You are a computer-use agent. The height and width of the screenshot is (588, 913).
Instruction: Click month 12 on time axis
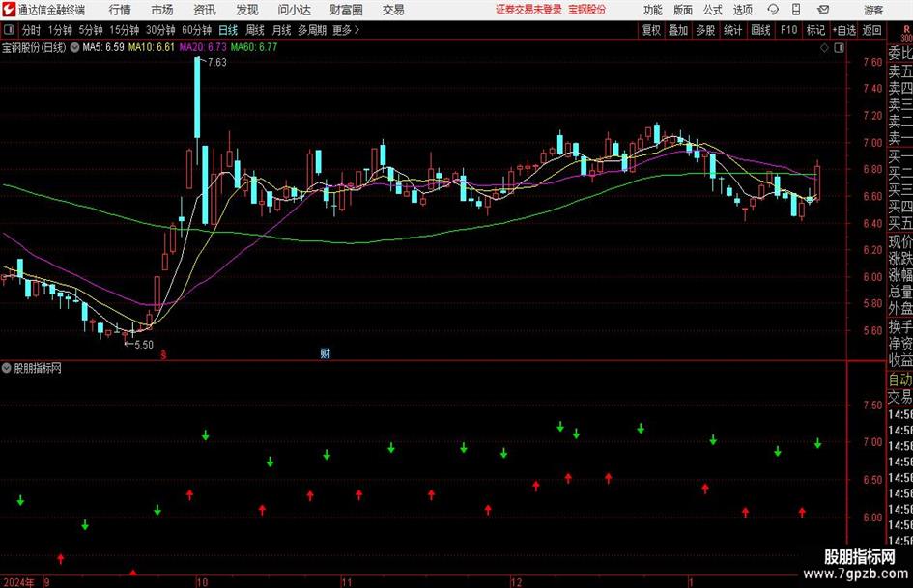pyautogui.click(x=517, y=582)
